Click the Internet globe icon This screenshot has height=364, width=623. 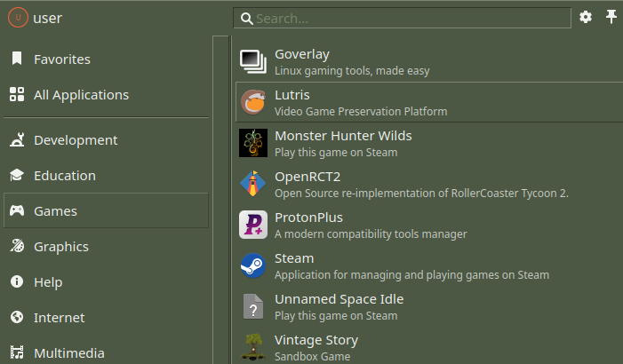coord(17,317)
